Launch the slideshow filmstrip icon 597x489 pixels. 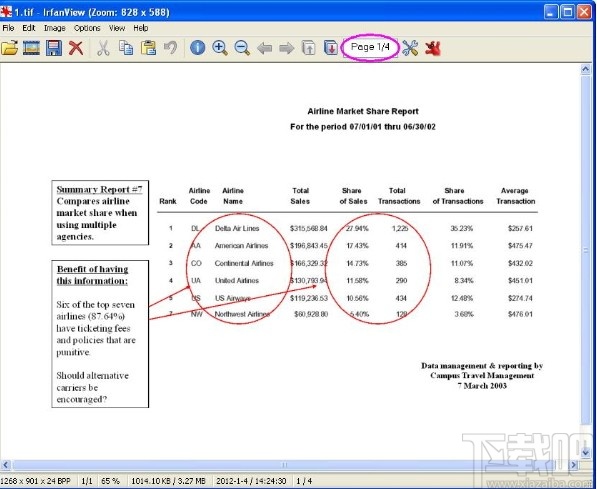(31, 48)
